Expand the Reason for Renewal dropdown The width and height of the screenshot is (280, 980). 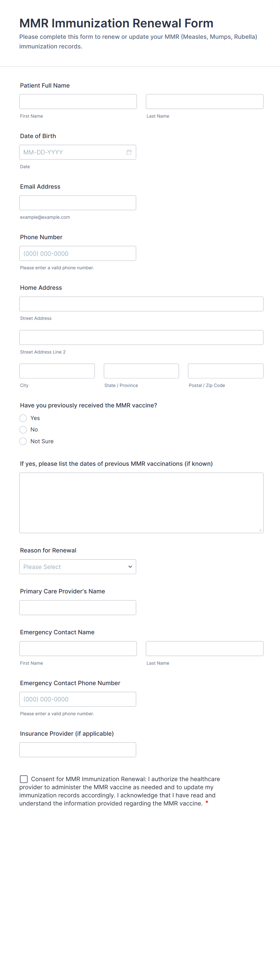click(78, 567)
